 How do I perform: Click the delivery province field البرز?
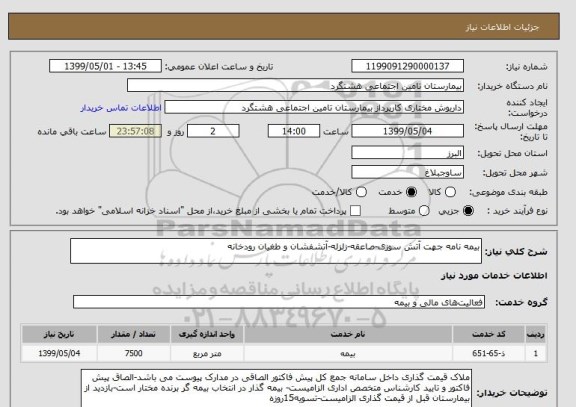[x=407, y=153]
